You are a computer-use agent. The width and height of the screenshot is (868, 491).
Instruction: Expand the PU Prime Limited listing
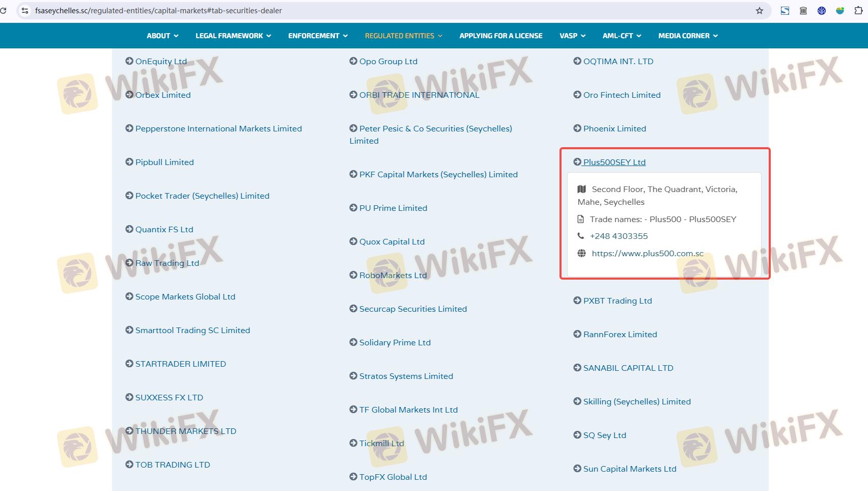coord(393,208)
